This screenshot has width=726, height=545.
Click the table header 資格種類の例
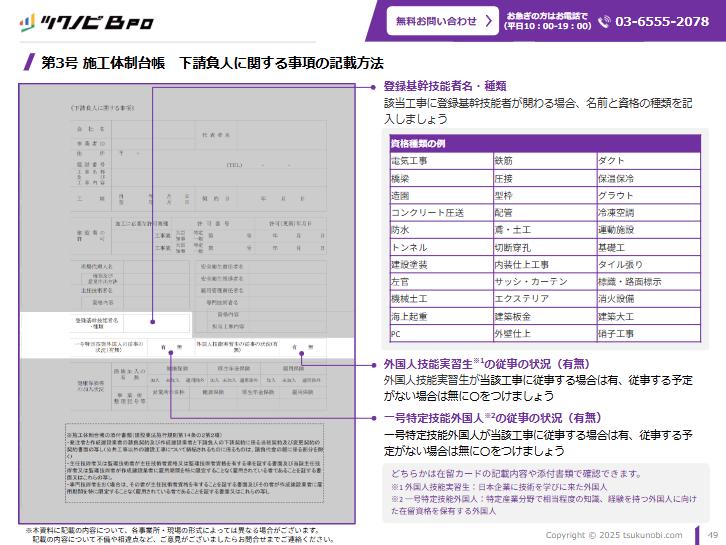pos(545,144)
